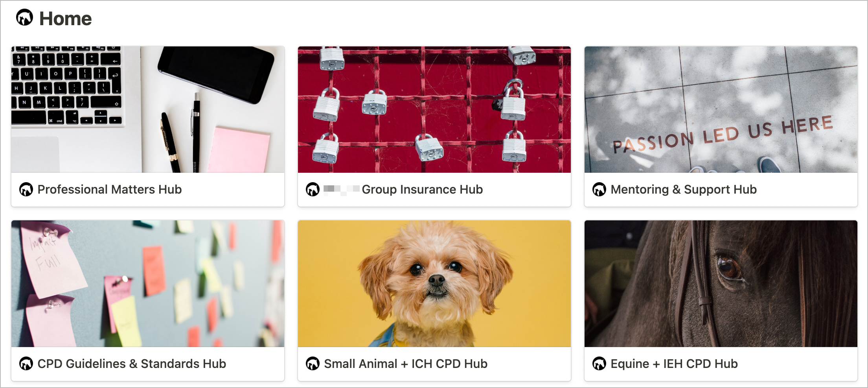Select the sticky notes board photo
Viewport: 868px width, 388px height.
(148, 283)
